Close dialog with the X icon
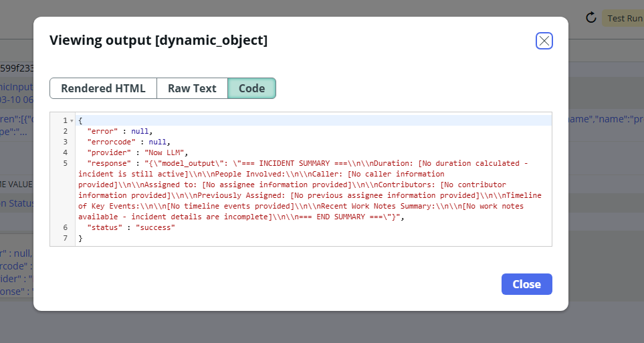 point(544,41)
